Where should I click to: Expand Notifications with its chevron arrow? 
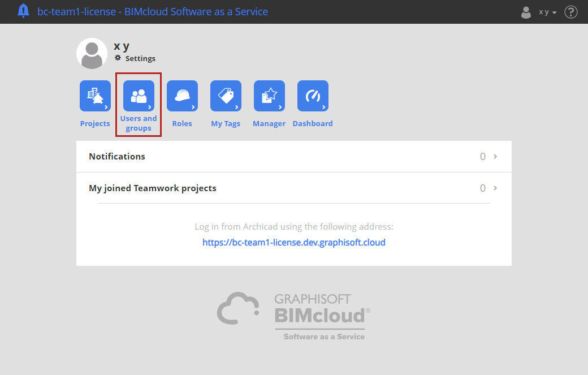pos(495,156)
